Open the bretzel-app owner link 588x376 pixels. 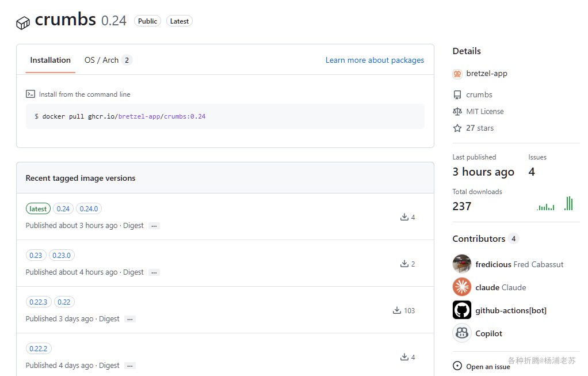pyautogui.click(x=486, y=74)
